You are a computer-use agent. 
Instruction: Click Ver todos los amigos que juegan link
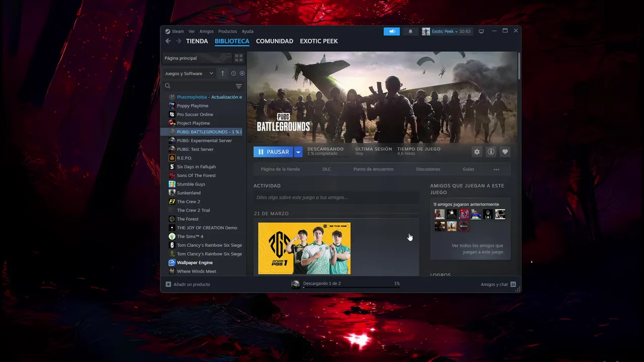click(x=477, y=249)
